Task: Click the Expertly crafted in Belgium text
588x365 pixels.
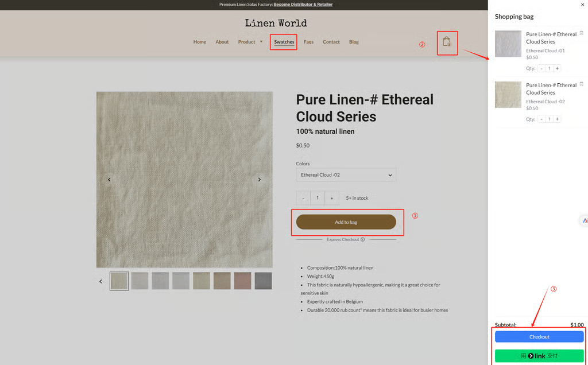Action: tap(335, 302)
